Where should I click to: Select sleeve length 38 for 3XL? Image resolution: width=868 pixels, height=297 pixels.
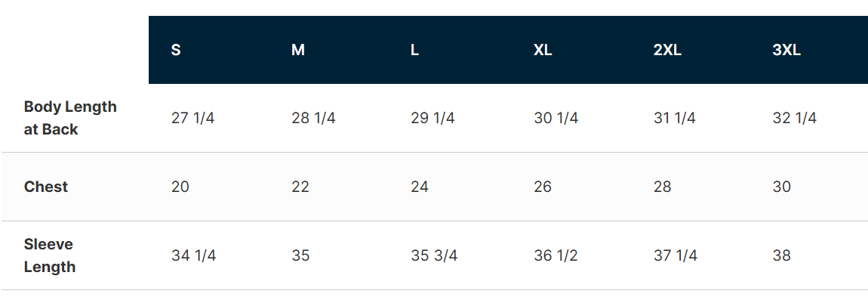pos(782,255)
